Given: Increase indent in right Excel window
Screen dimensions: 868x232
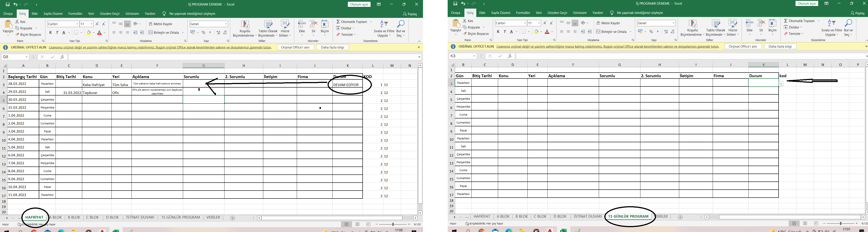Looking at the screenshot, I should [590, 32].
